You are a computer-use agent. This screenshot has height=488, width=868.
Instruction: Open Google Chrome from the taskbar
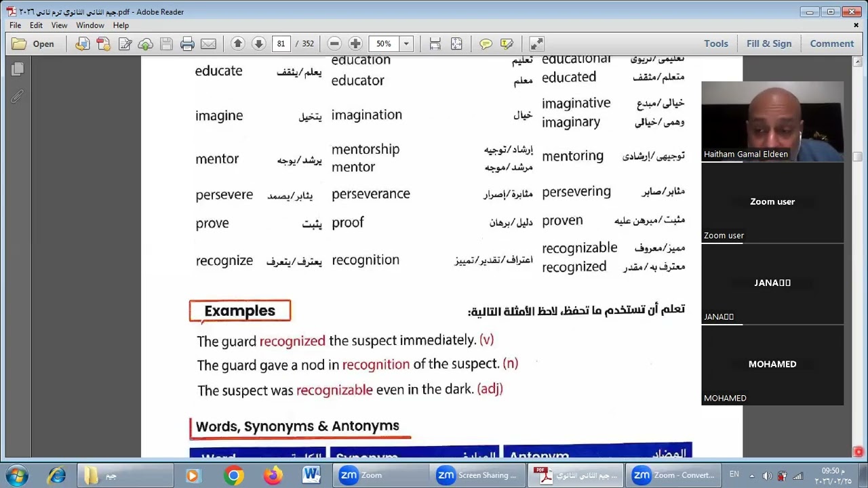233,475
